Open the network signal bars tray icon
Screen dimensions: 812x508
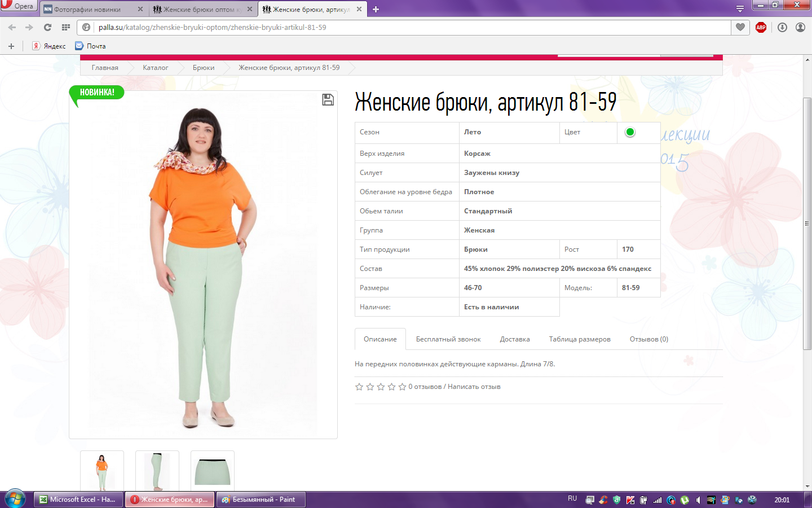tap(657, 500)
